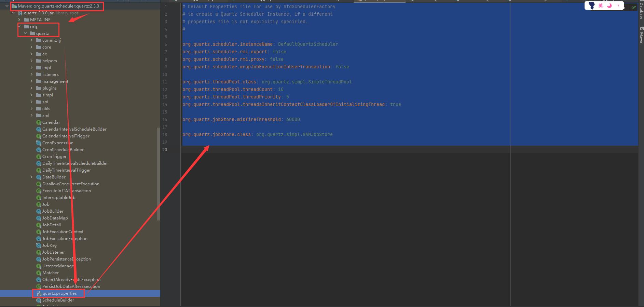Toggle input method punctuation mode icon

click(618, 5)
